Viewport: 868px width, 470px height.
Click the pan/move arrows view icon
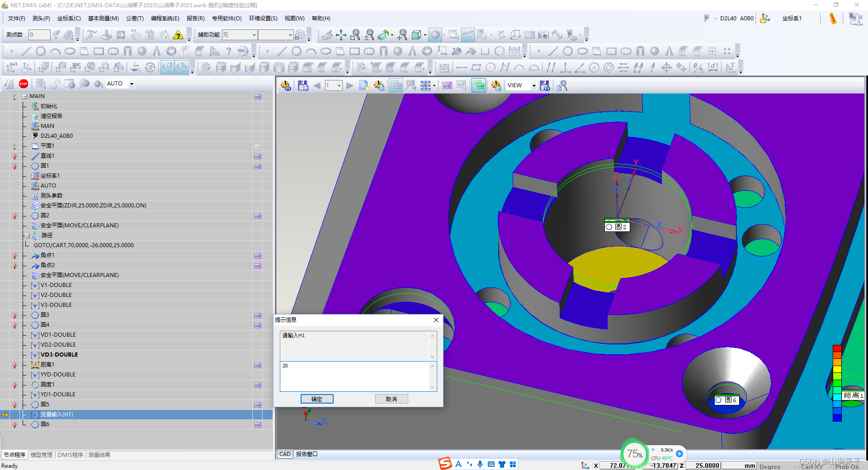tap(341, 35)
